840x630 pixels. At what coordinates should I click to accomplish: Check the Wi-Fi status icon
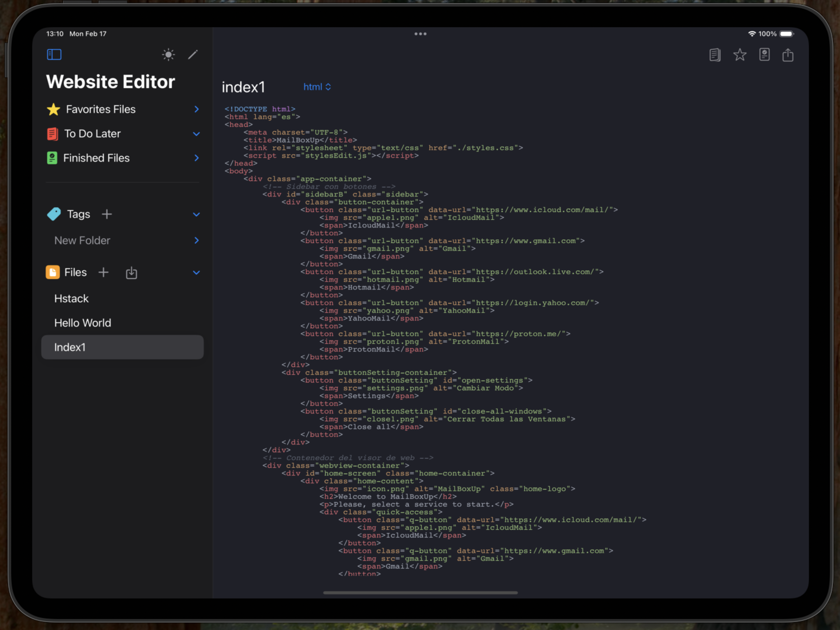coord(751,34)
